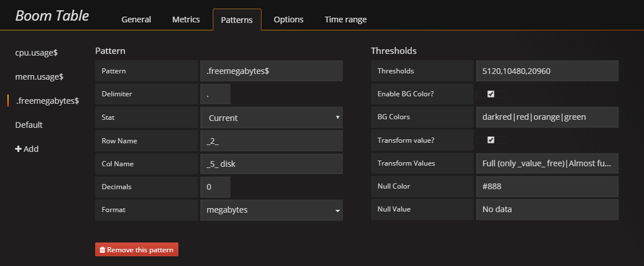Viewport: 644px width, 266px height.
Task: Select the mem.usage$ pattern
Action: (x=39, y=77)
